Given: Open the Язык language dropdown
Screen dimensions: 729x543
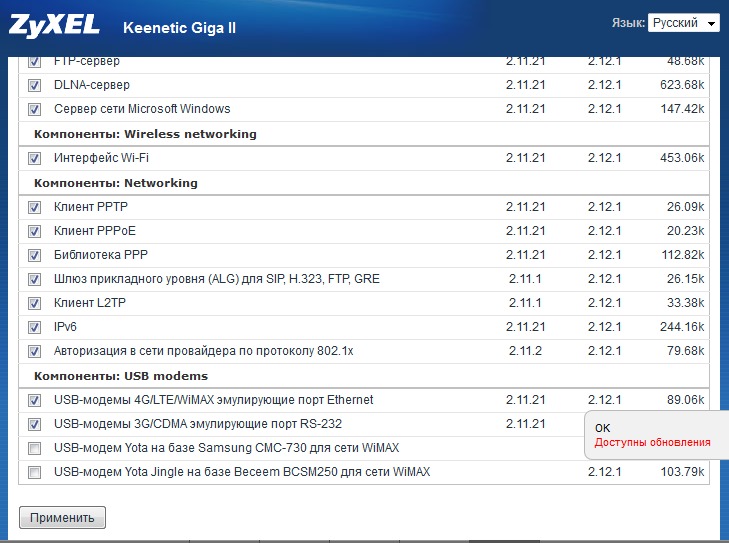Looking at the screenshot, I should 683,23.
